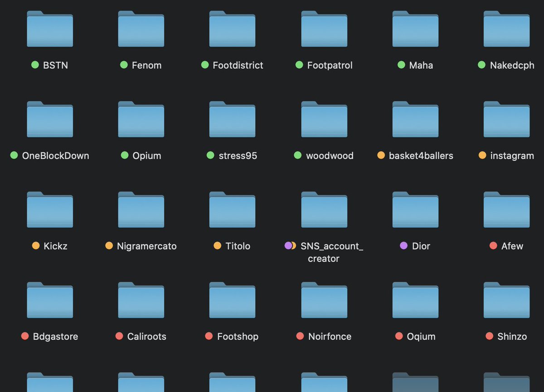
Task: Select the Oqium folder icon
Action: (415, 300)
